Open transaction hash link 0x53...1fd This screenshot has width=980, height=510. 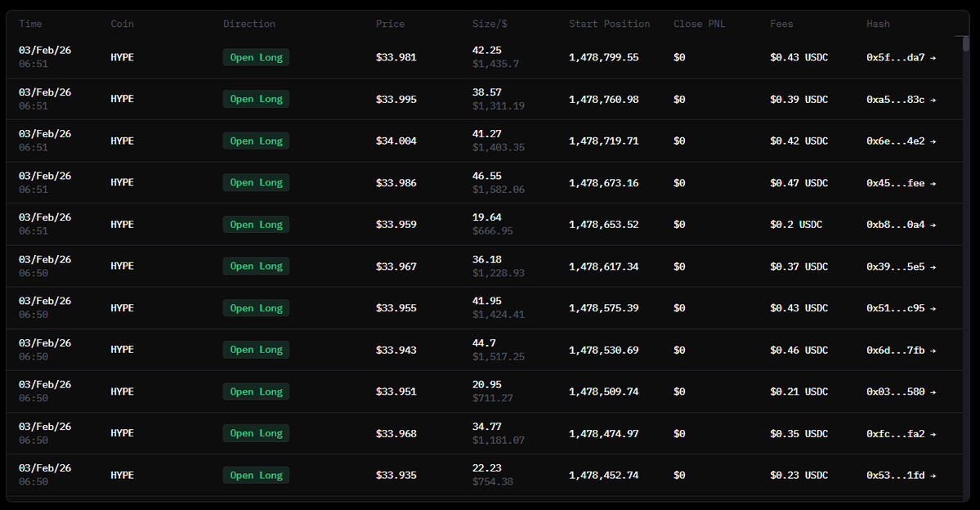click(x=896, y=476)
